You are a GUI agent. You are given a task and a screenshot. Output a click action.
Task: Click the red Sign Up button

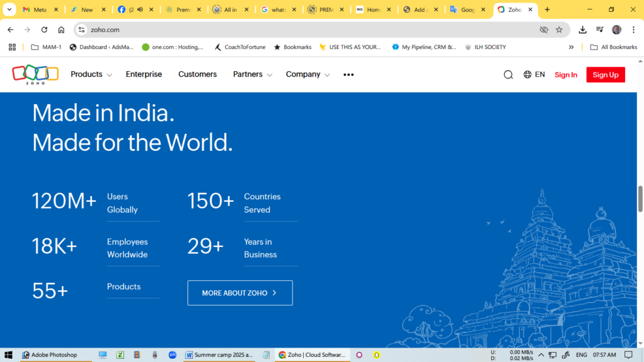tap(606, 75)
